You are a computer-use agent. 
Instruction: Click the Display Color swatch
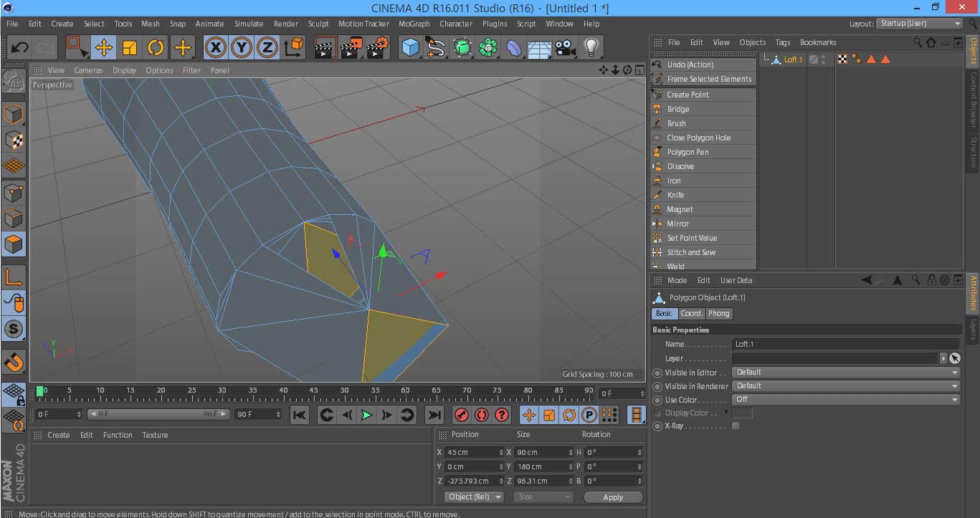point(742,413)
